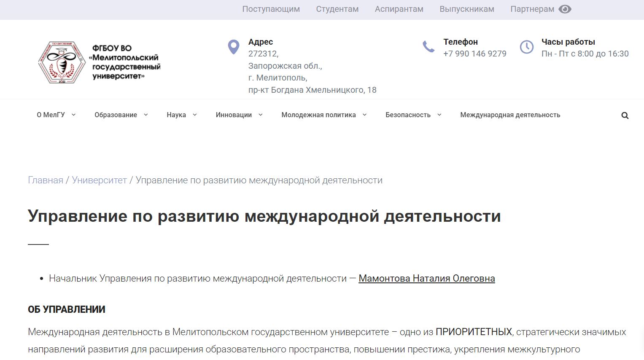Select the Образование dropdown chevron
The height and width of the screenshot is (360, 644).
[146, 114]
